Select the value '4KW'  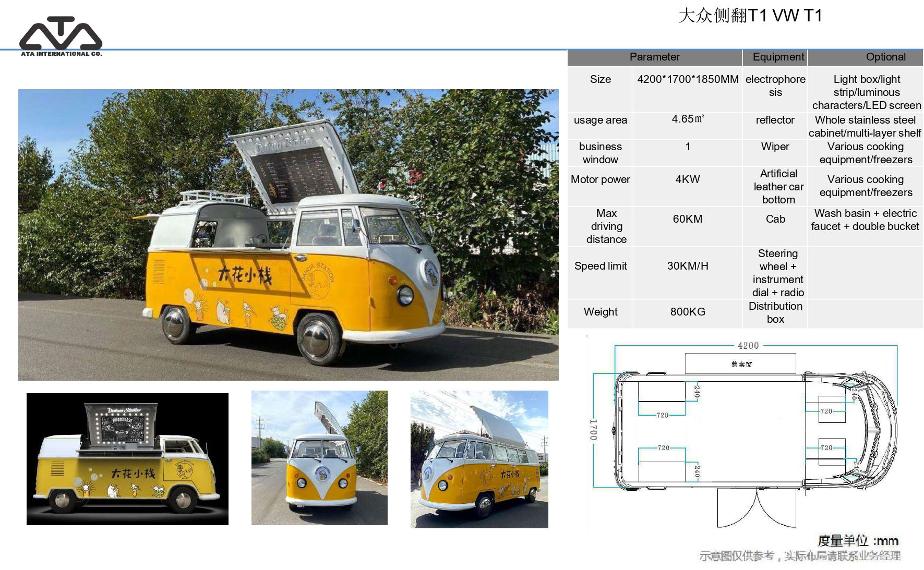tap(688, 179)
